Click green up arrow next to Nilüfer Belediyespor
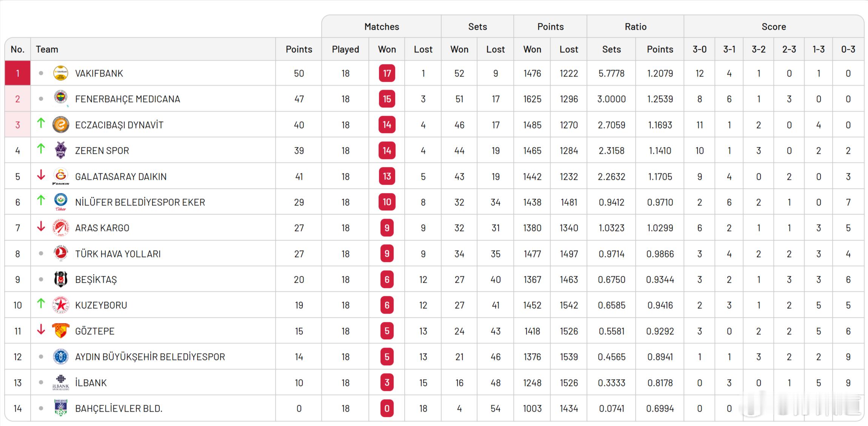This screenshot has height=426, width=868. pyautogui.click(x=41, y=200)
